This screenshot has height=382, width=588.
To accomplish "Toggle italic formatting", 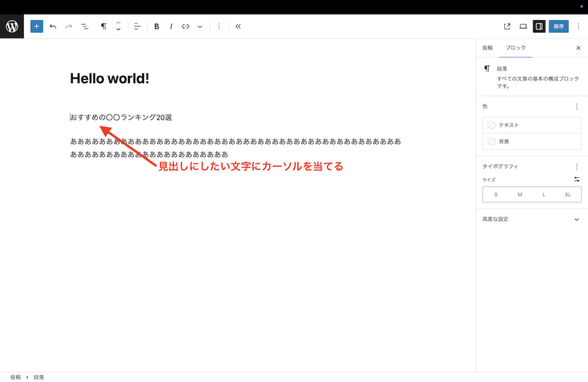I will point(171,26).
